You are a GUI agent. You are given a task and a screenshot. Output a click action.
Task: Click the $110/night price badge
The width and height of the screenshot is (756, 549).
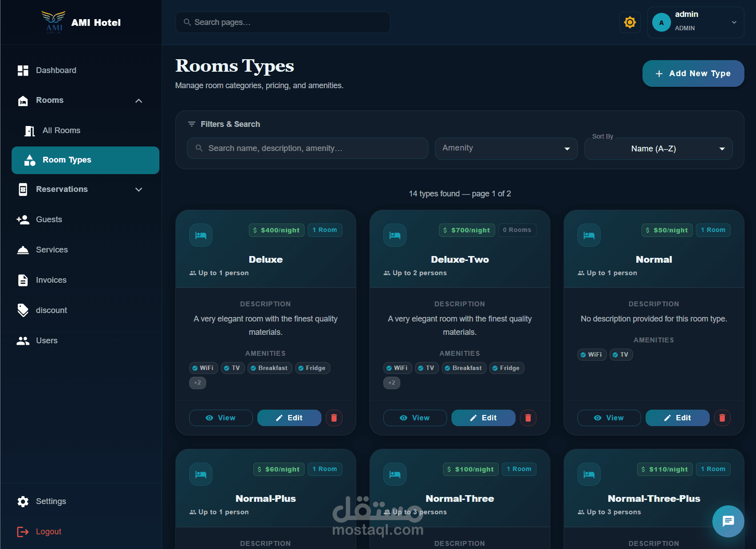[x=665, y=469]
